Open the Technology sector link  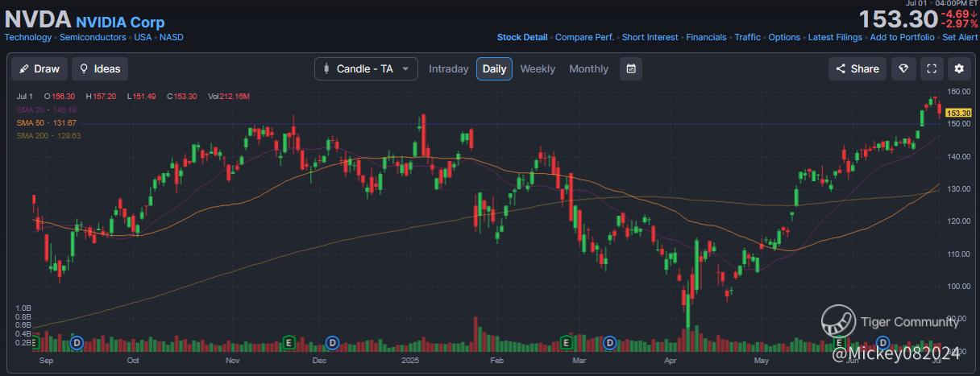point(28,37)
